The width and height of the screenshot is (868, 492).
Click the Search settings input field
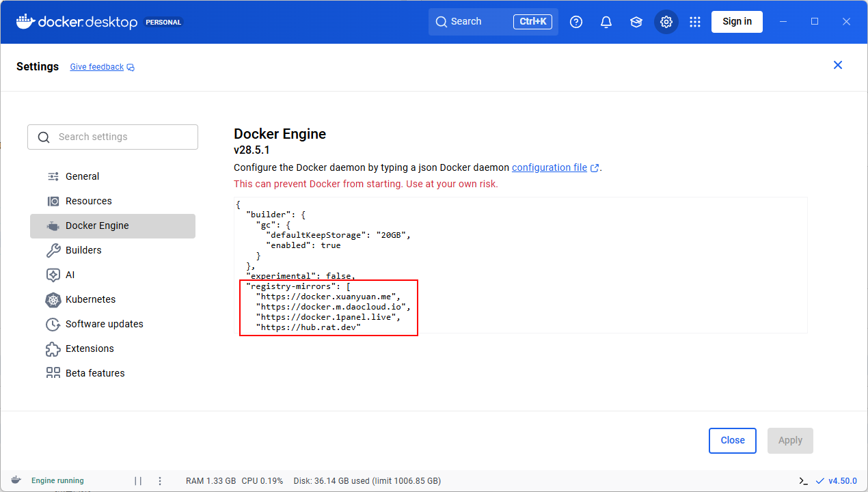(113, 137)
